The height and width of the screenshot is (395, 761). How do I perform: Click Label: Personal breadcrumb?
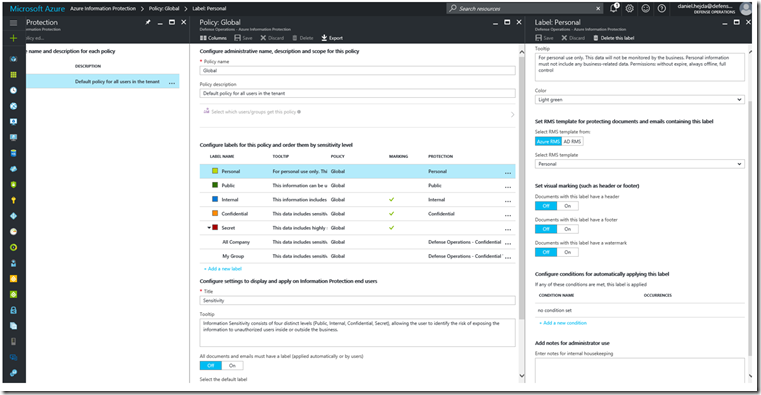click(209, 8)
